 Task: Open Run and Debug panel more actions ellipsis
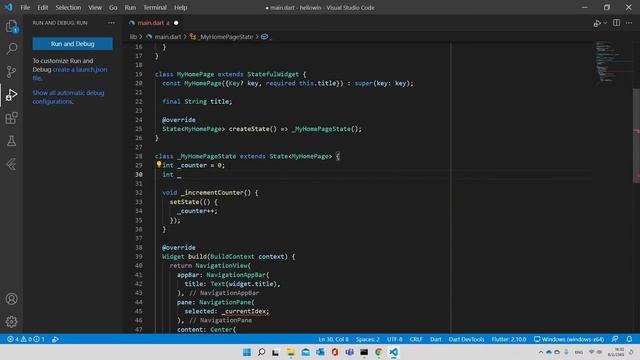(x=111, y=23)
